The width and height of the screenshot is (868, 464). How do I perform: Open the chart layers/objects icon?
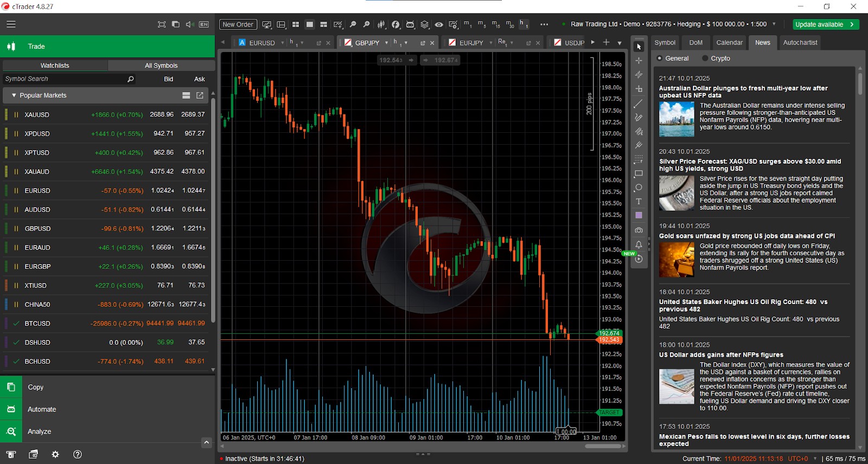[425, 24]
